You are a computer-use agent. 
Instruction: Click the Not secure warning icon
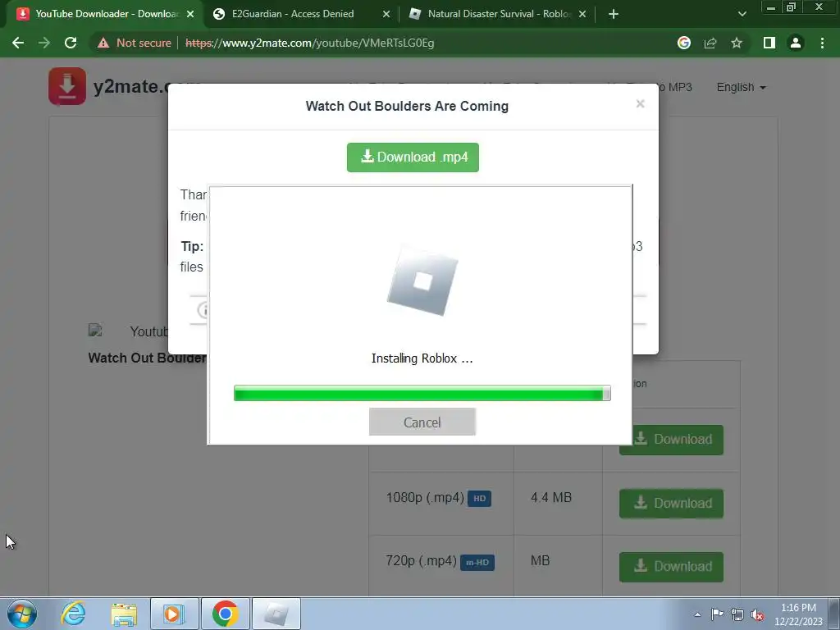point(103,43)
